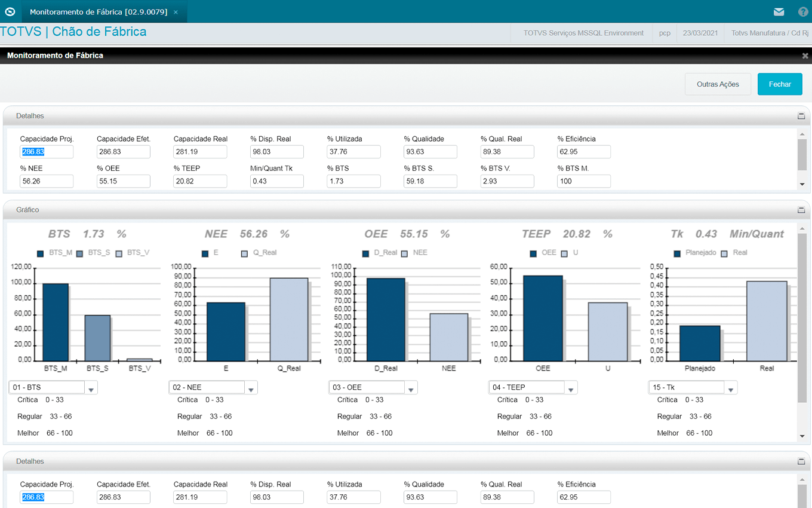Collapse the Gráfico section
This screenshot has width=812, height=508.
(x=801, y=210)
